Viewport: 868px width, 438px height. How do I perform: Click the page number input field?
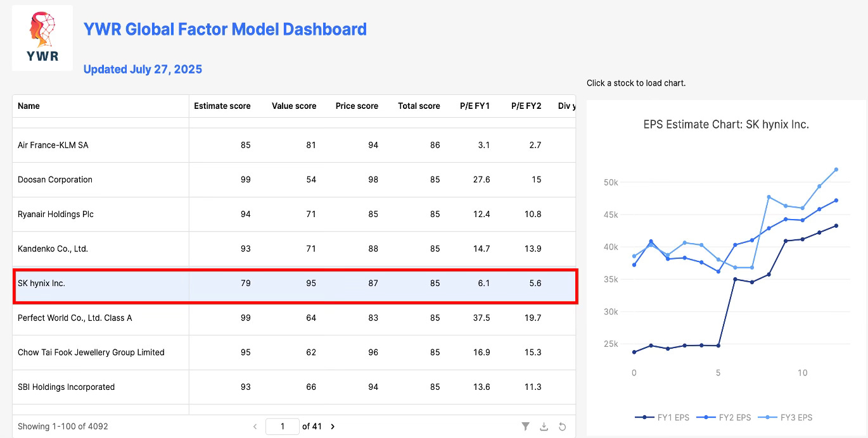pyautogui.click(x=283, y=427)
